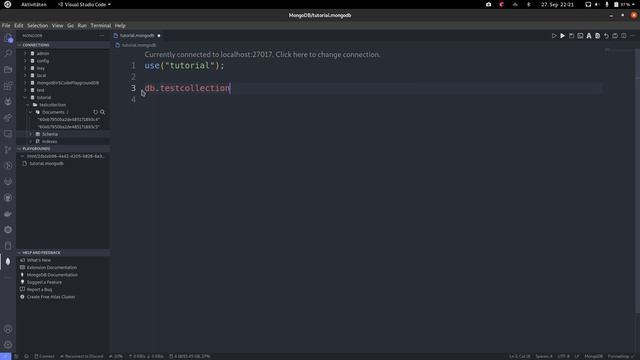Open the volume icon in system tray
This screenshot has height=360, width=640.
[597, 4]
